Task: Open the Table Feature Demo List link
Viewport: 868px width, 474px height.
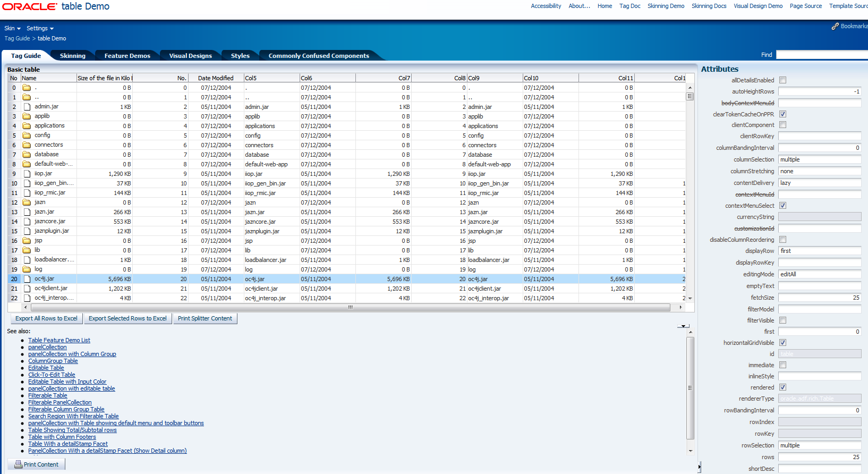Action: 59,340
